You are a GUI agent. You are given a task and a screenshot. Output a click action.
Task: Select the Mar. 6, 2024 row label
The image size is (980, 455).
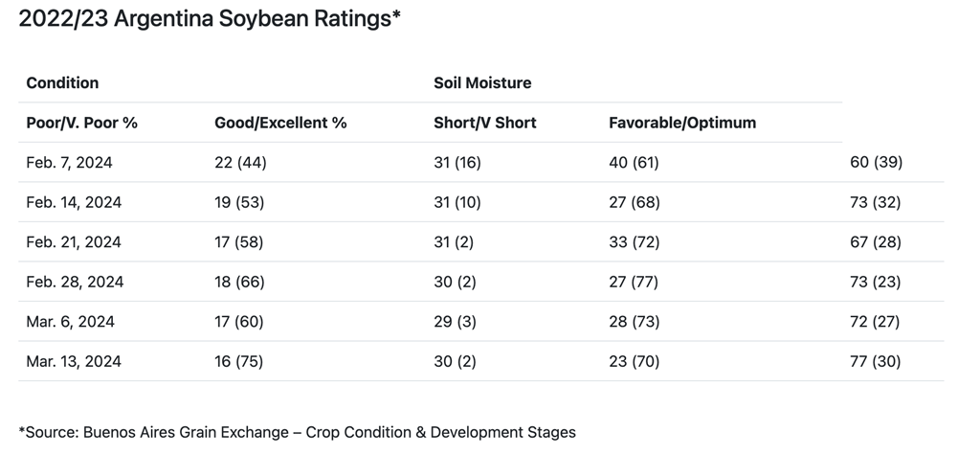[70, 322]
